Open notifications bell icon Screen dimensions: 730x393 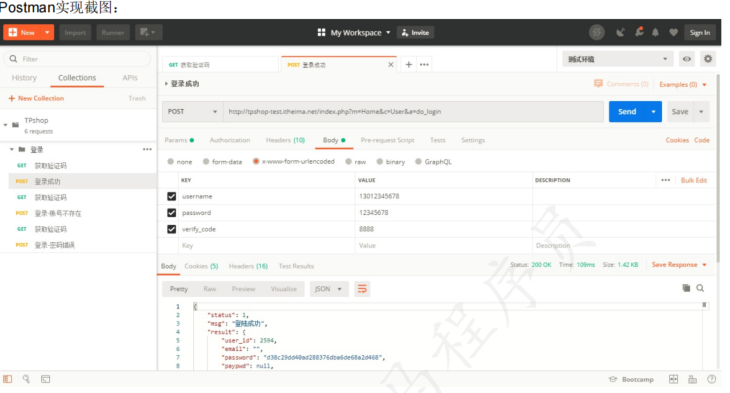click(x=656, y=32)
